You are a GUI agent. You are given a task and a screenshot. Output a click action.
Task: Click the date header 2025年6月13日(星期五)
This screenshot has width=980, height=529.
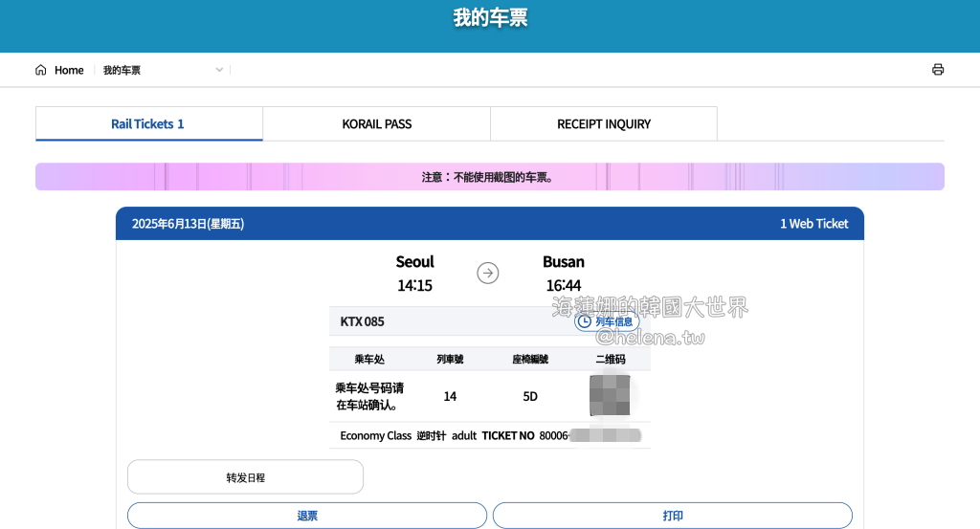[x=188, y=224]
